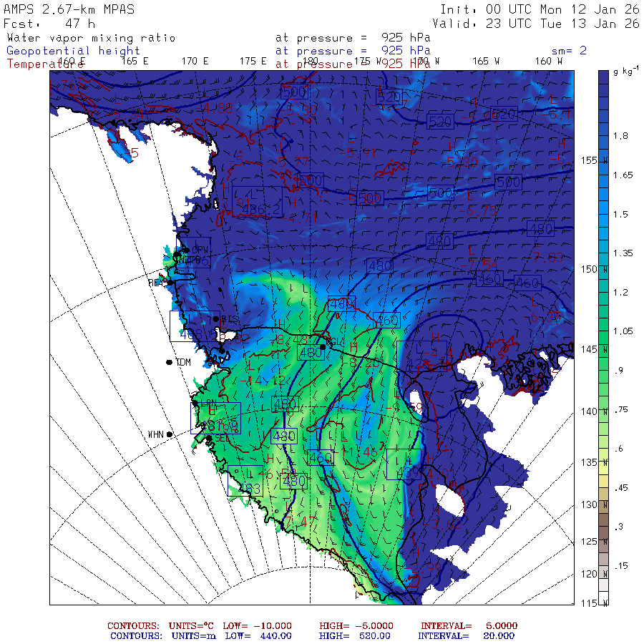Select the "Water vapor mixing ratio" label
The height and width of the screenshot is (644, 644).
[91, 38]
